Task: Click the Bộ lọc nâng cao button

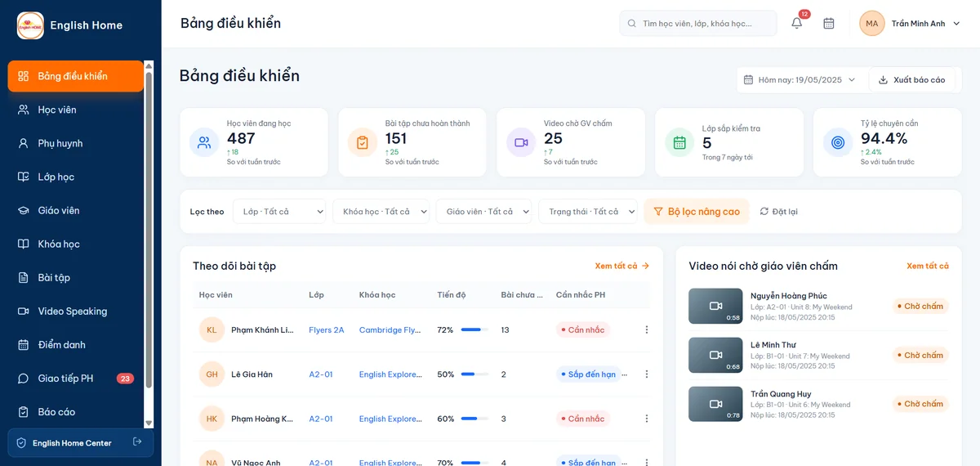Action: [x=697, y=212]
